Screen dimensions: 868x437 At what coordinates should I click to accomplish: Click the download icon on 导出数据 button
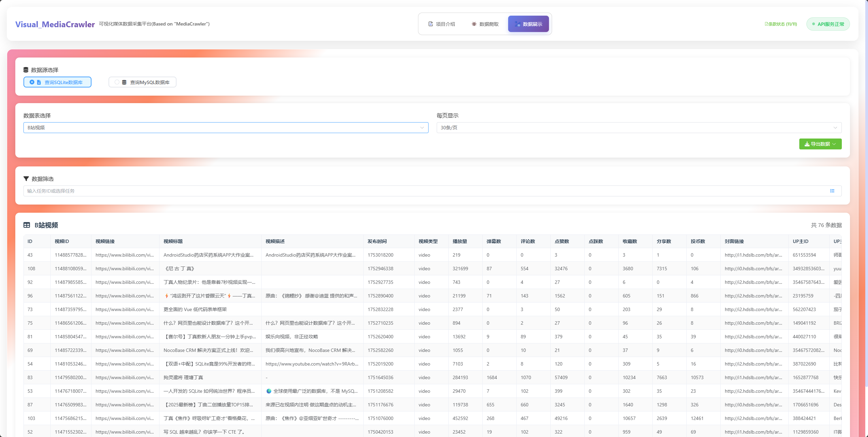pos(807,144)
